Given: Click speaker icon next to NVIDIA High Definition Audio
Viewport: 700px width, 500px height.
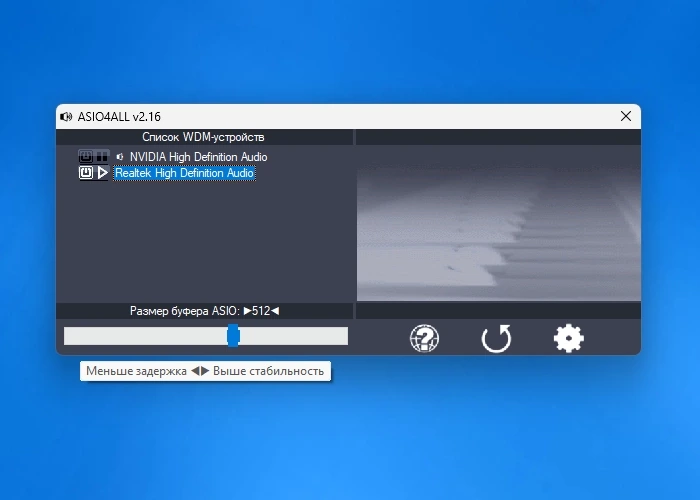Looking at the screenshot, I should [120, 157].
